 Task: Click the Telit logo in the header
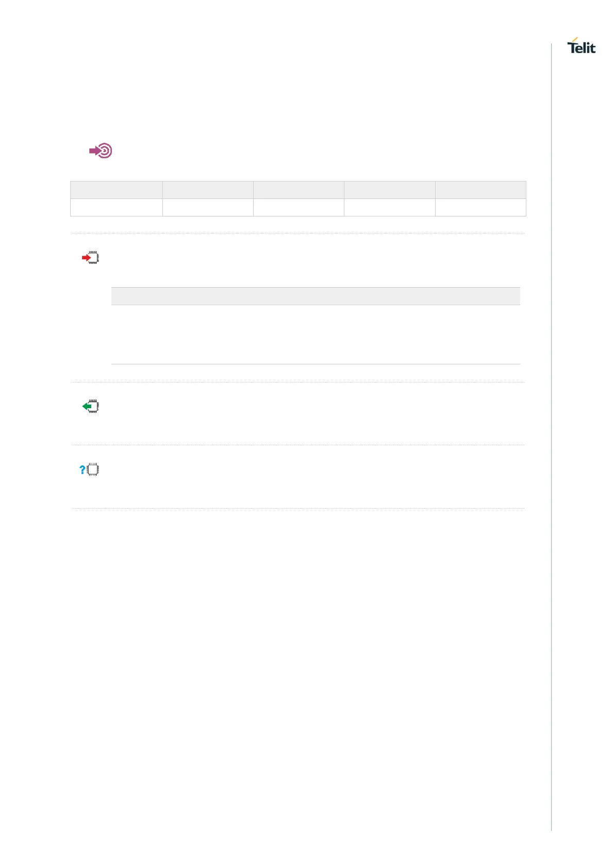click(x=581, y=46)
